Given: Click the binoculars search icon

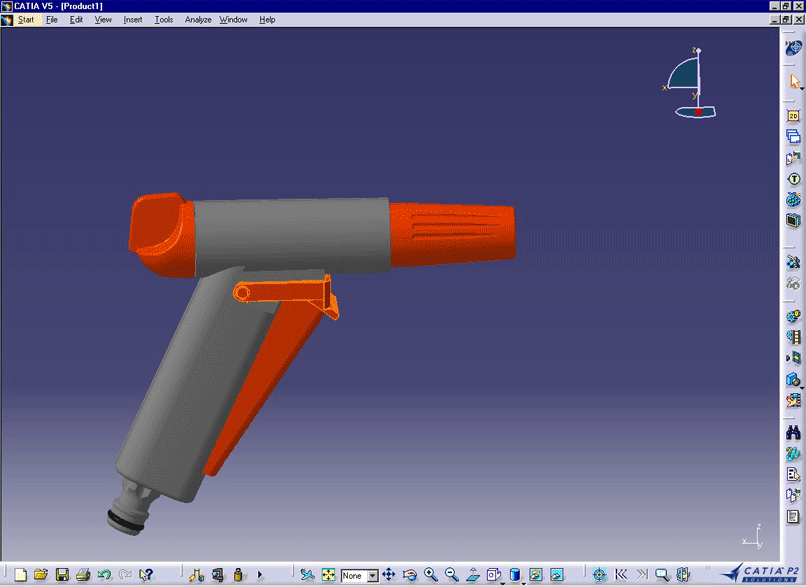Looking at the screenshot, I should (x=793, y=432).
